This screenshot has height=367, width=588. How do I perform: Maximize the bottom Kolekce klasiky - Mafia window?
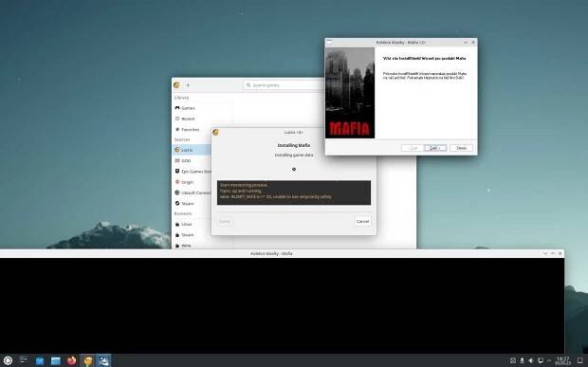click(552, 254)
